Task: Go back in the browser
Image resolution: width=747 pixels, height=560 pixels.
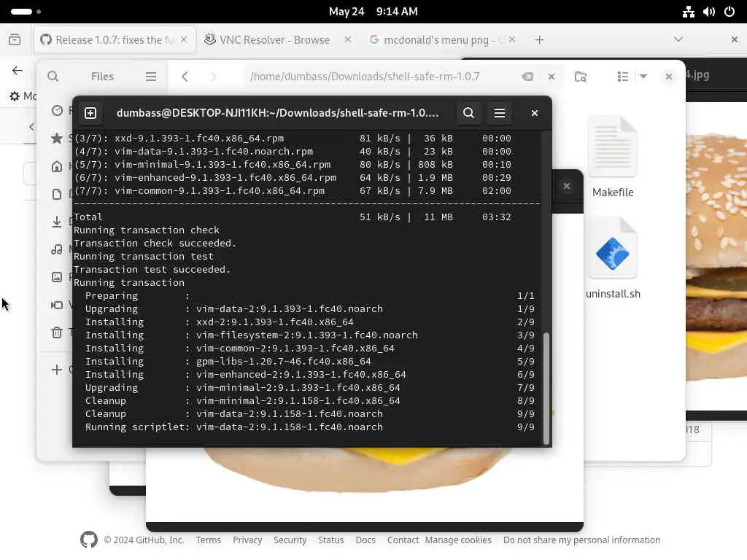Action: [18, 71]
